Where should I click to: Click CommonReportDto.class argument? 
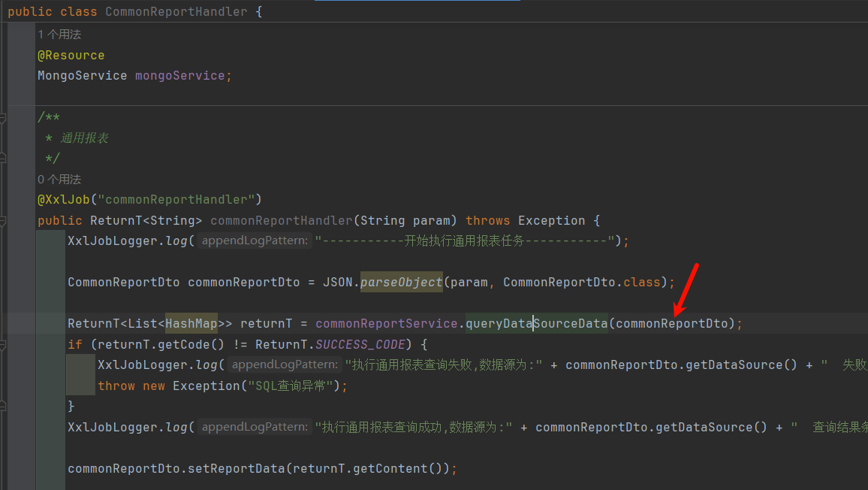(582, 282)
